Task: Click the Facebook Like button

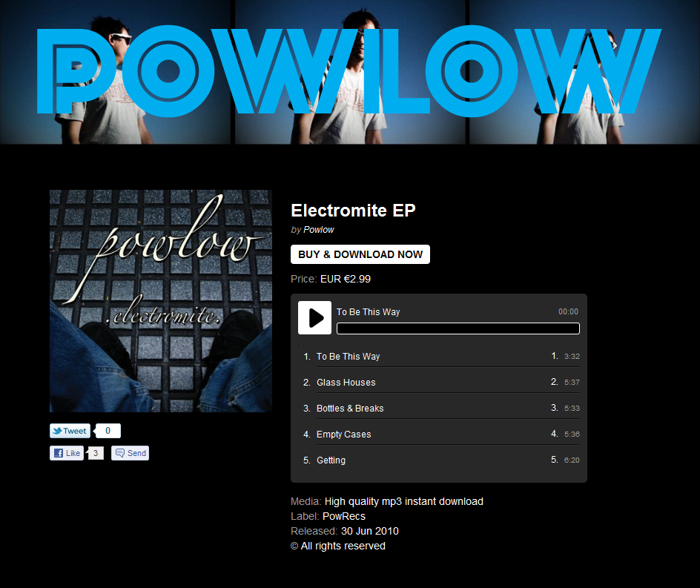Action: [67, 453]
